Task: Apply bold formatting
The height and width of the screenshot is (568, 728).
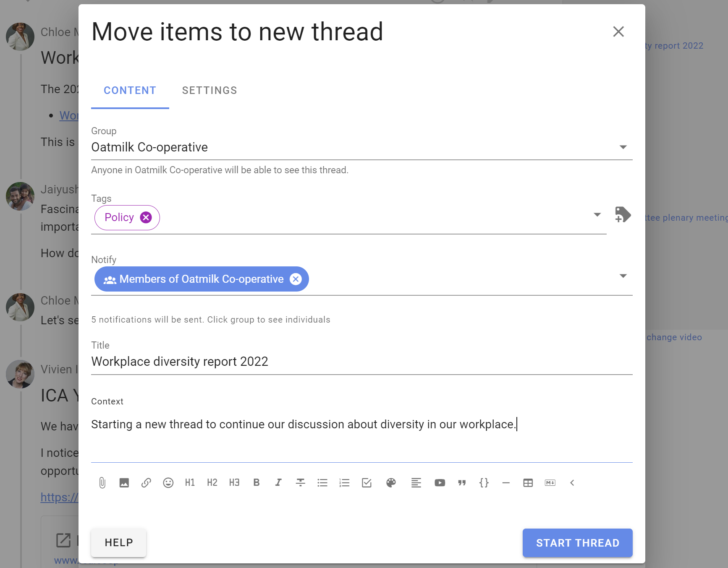Action: [x=256, y=483]
